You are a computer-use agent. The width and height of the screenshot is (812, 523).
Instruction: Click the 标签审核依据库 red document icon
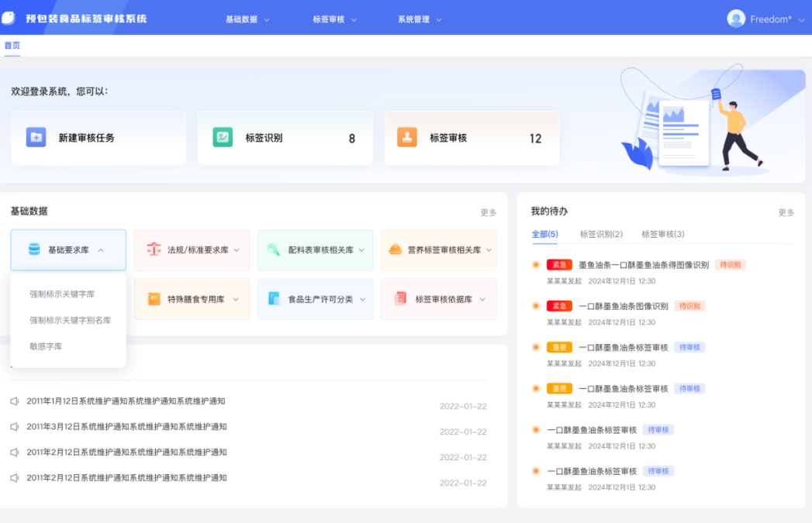coord(400,299)
